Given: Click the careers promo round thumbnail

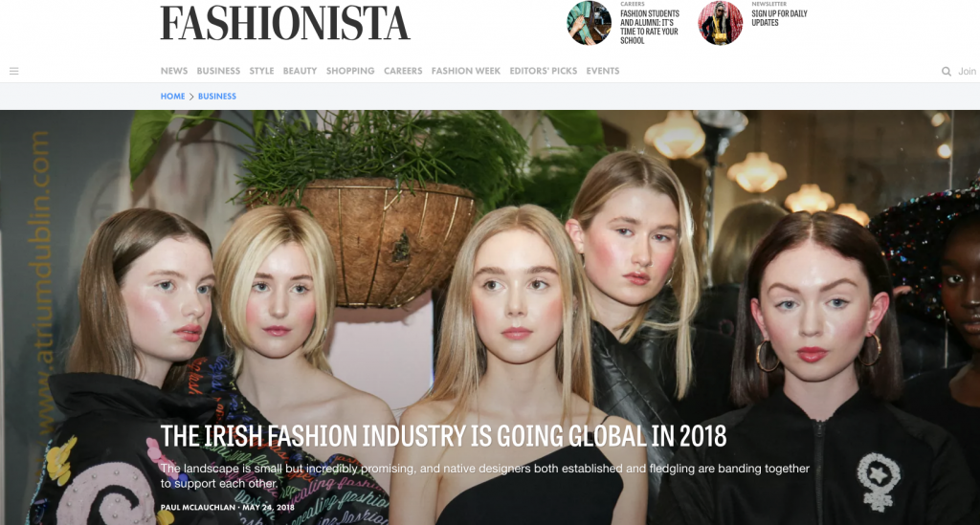Looking at the screenshot, I should pyautogui.click(x=589, y=23).
